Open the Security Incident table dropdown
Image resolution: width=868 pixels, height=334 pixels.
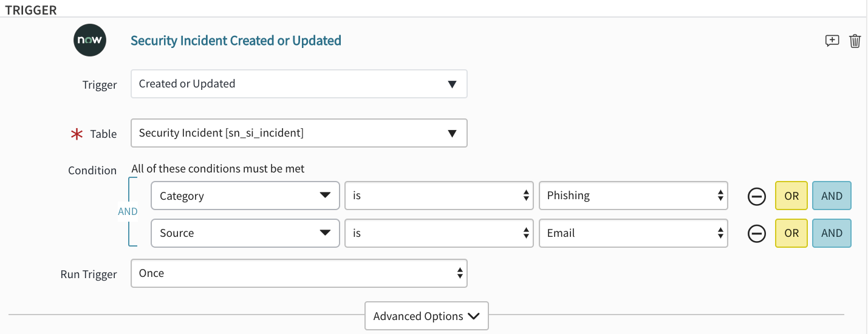(x=299, y=133)
